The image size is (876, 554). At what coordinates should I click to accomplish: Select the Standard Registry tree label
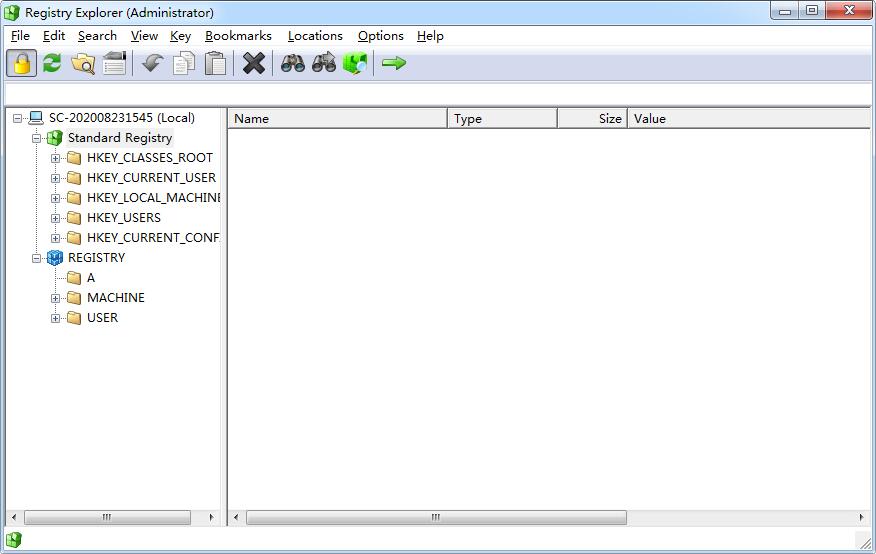coord(120,138)
